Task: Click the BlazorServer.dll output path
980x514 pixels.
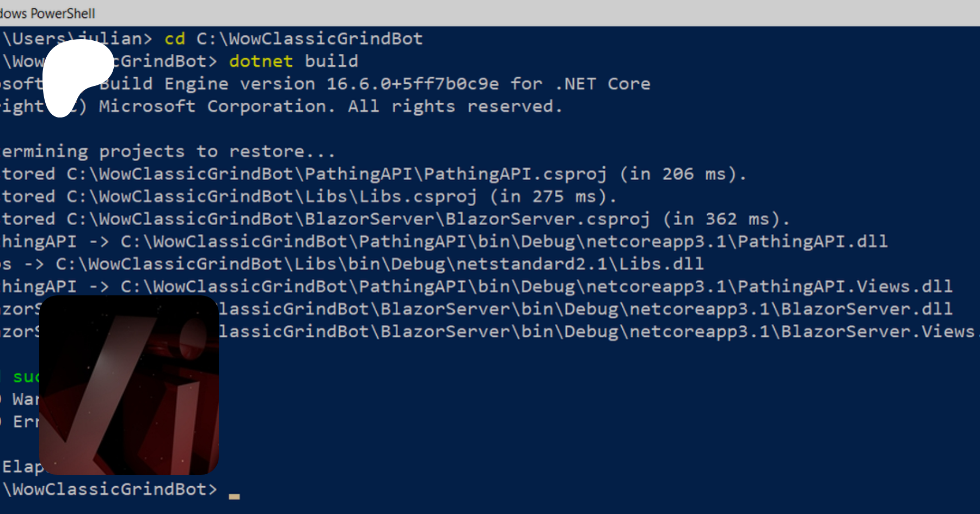Action: point(585,309)
